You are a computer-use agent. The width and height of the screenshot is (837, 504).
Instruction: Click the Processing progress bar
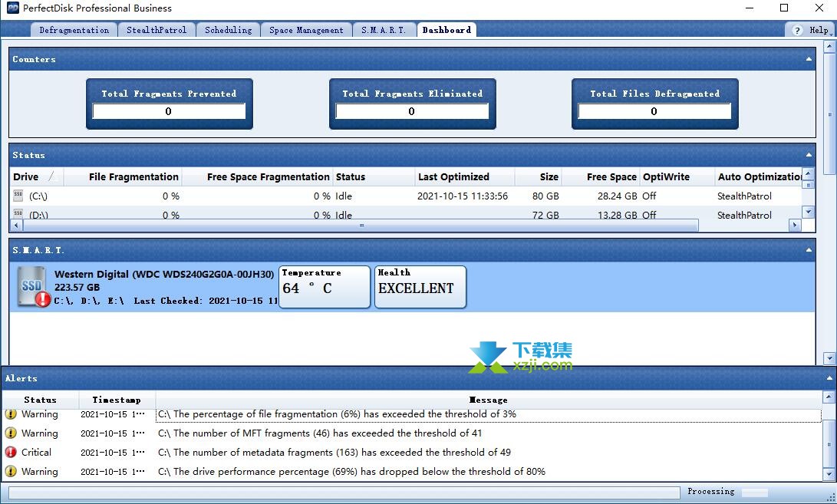tap(344, 492)
